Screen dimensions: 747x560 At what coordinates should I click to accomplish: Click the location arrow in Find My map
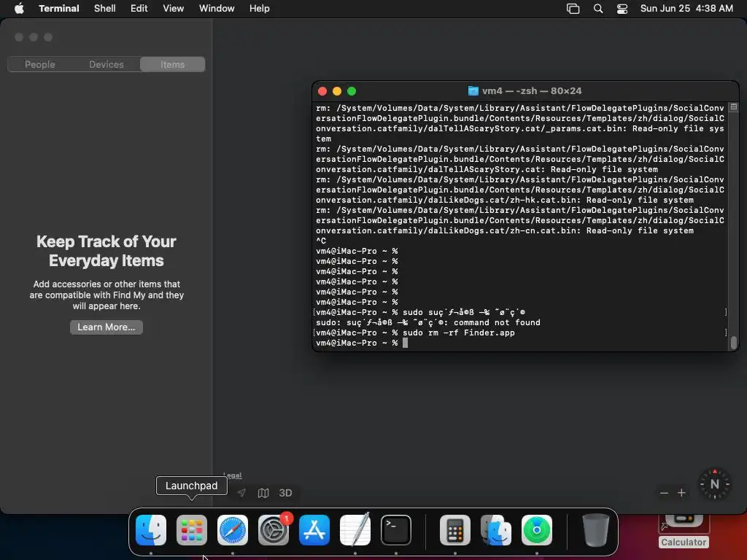pyautogui.click(x=242, y=493)
